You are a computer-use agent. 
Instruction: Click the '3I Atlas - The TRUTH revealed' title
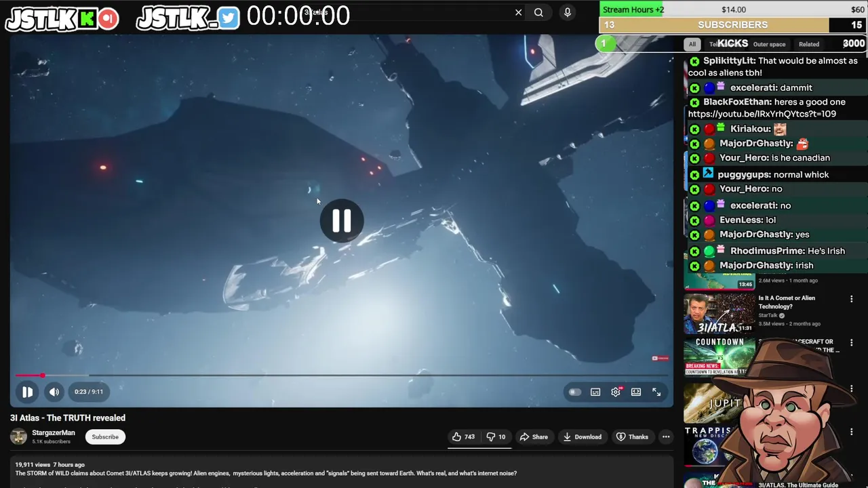pos(68,418)
